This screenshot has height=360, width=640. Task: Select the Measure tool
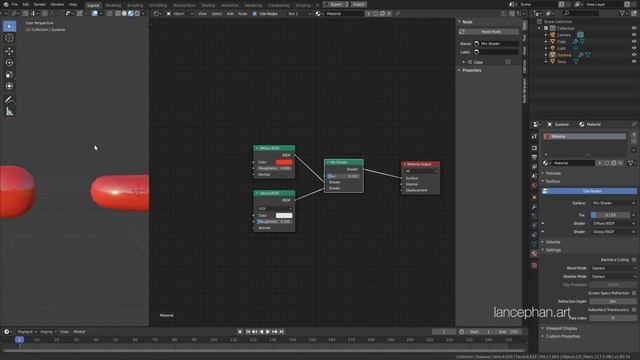[9, 111]
